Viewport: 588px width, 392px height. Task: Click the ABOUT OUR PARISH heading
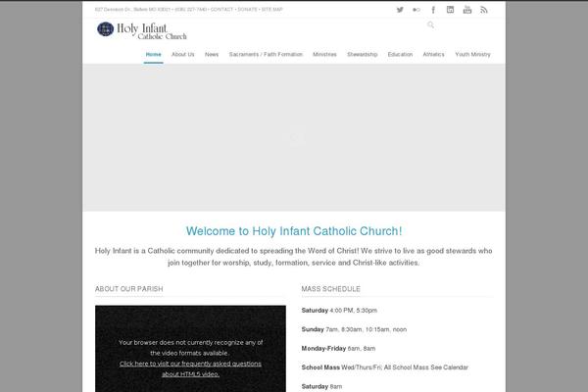coord(129,289)
